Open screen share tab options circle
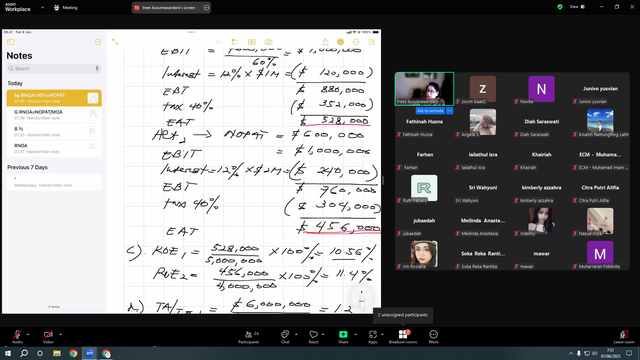Image resolution: width=640 pixels, height=360 pixels. tap(207, 7)
